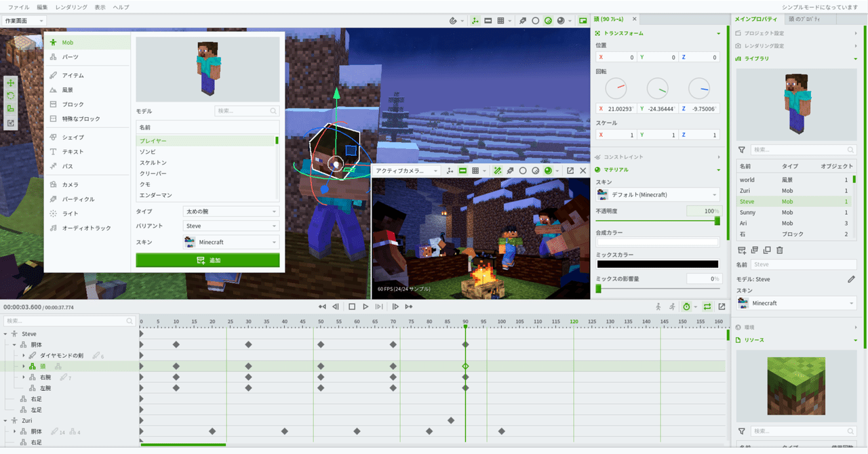Open the 表示 menu

[x=100, y=7]
